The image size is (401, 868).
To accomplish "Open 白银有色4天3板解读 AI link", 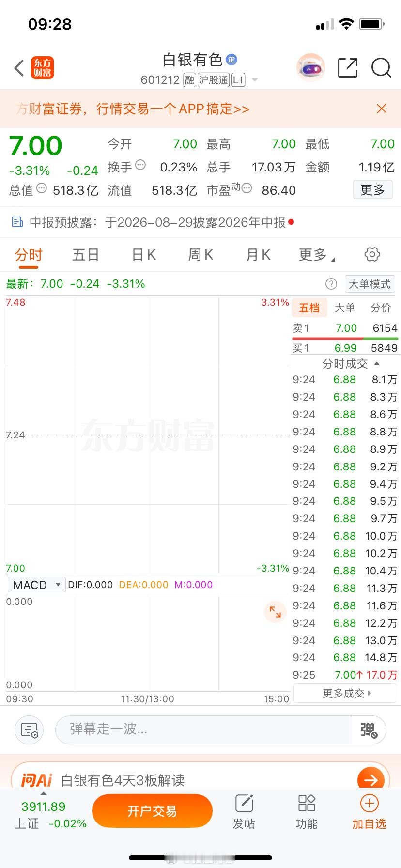I will (123, 780).
